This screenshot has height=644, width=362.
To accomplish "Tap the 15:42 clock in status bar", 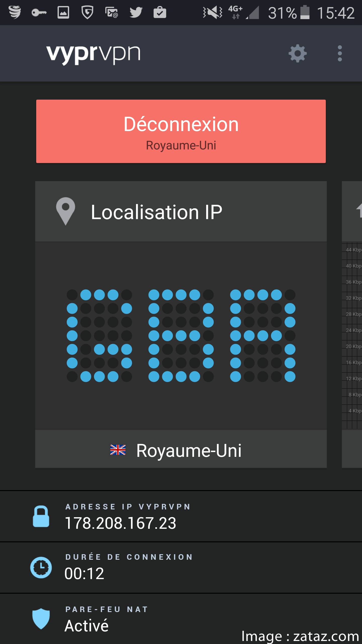I will 336,13.
